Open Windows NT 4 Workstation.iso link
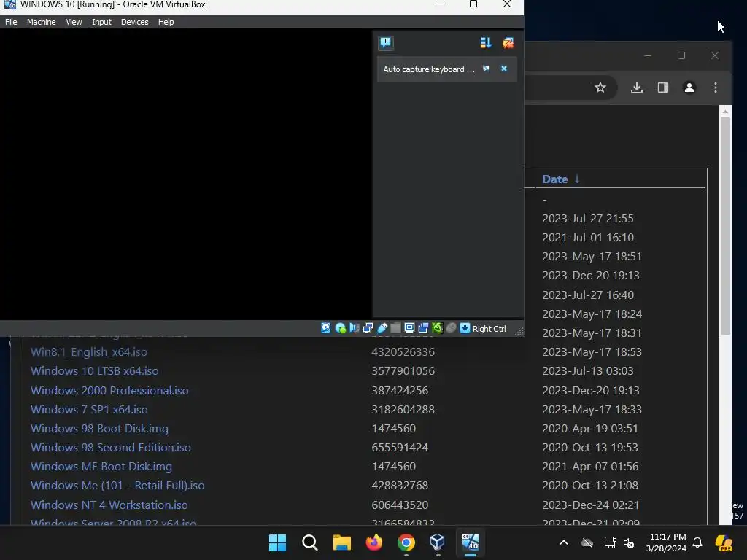 pyautogui.click(x=109, y=505)
